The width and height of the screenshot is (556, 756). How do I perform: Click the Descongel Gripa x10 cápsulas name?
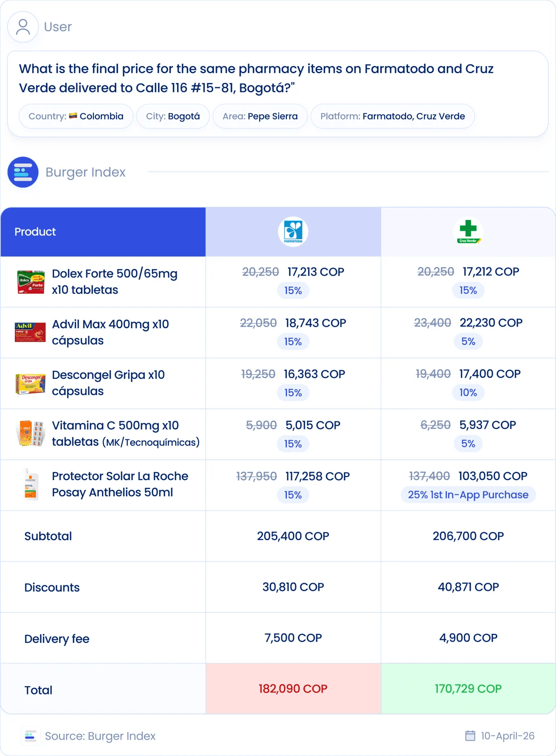(108, 383)
